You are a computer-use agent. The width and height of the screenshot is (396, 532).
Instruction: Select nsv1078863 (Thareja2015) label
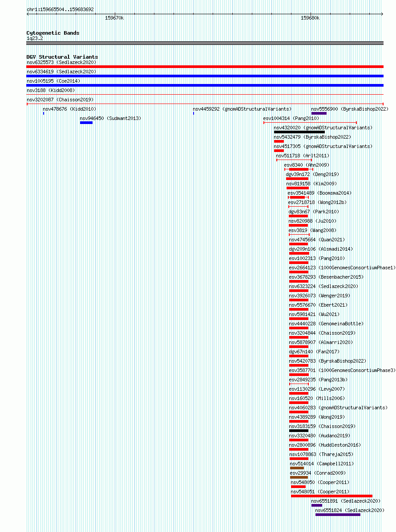point(321,454)
